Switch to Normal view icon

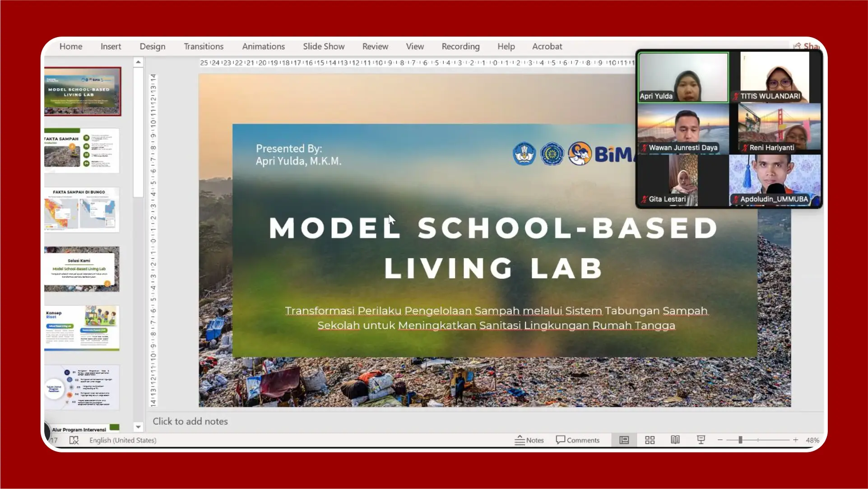(x=624, y=440)
